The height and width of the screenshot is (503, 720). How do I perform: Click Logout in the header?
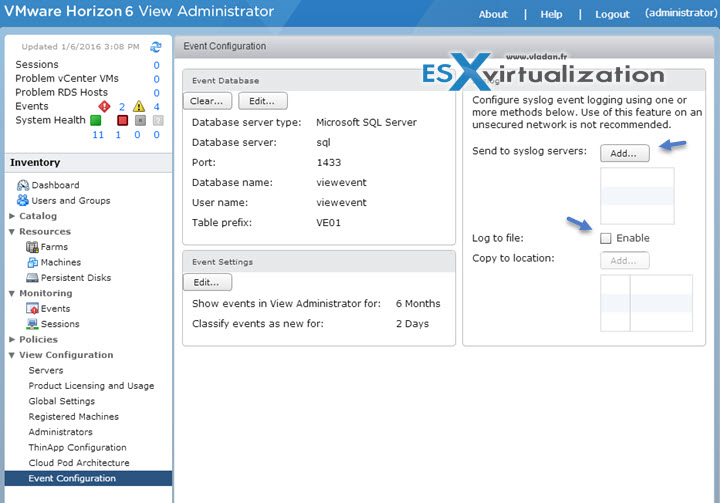tap(612, 14)
